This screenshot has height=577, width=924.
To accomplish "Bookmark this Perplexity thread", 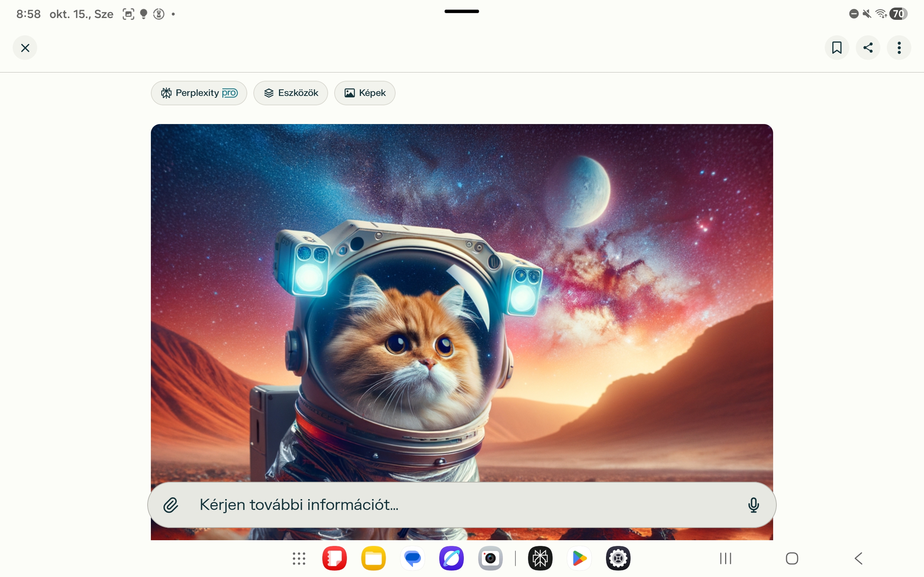I will tap(837, 48).
